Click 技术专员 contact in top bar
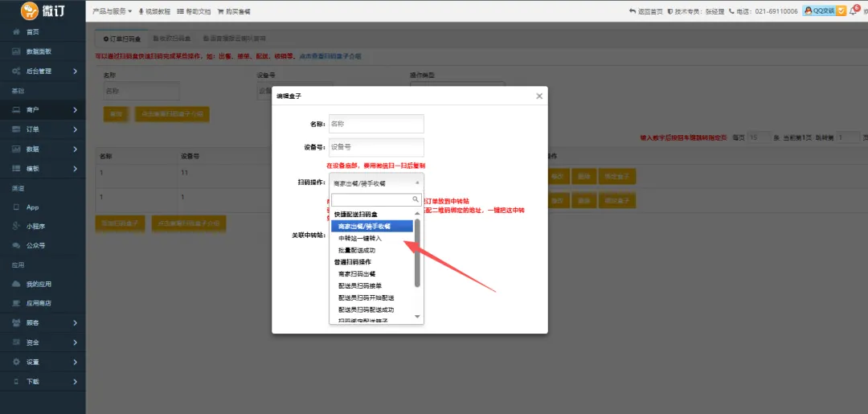 (696, 11)
